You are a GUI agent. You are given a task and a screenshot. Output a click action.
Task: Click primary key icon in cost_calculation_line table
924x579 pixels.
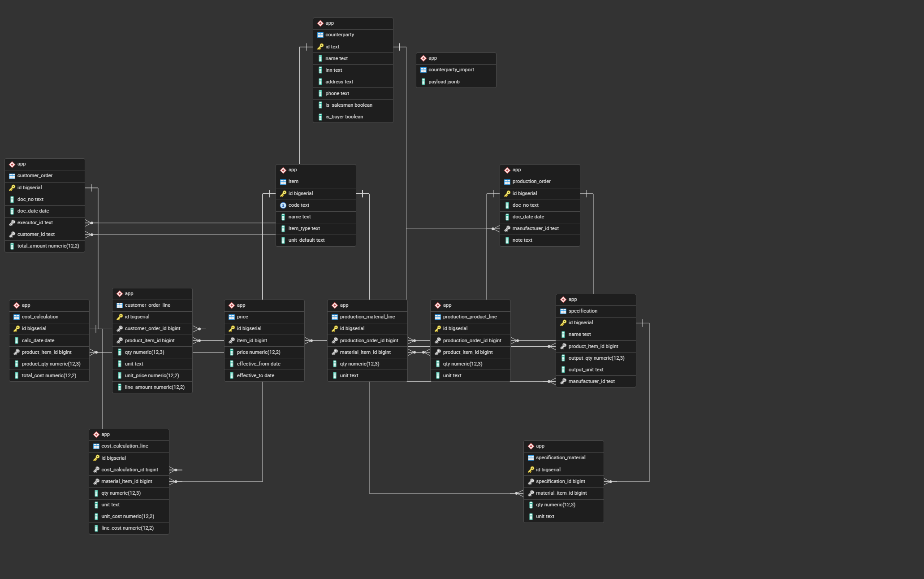(x=96, y=458)
